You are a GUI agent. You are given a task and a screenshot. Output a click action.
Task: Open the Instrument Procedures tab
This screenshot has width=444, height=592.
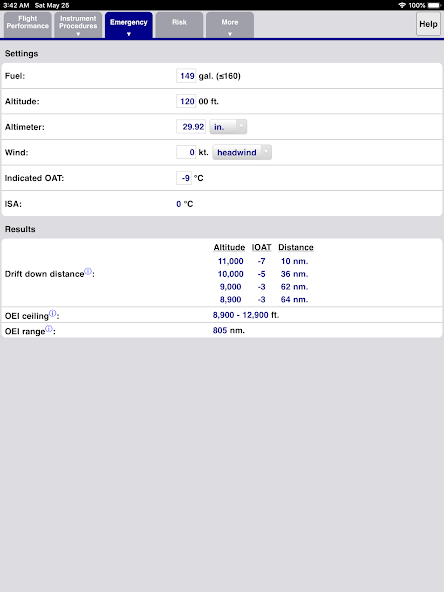pos(78,25)
